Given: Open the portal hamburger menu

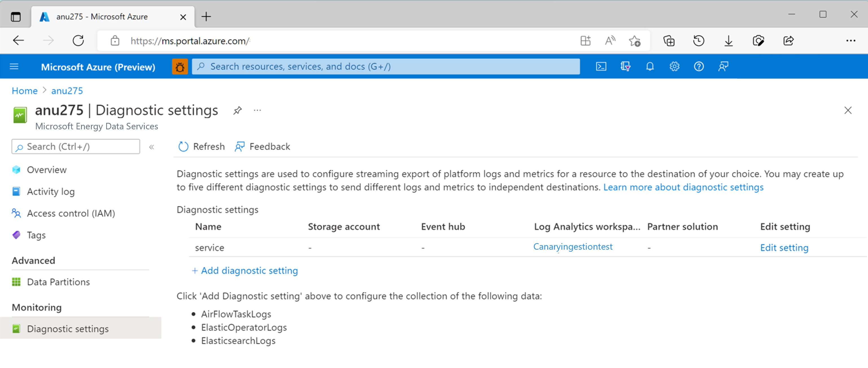Looking at the screenshot, I should tap(14, 66).
